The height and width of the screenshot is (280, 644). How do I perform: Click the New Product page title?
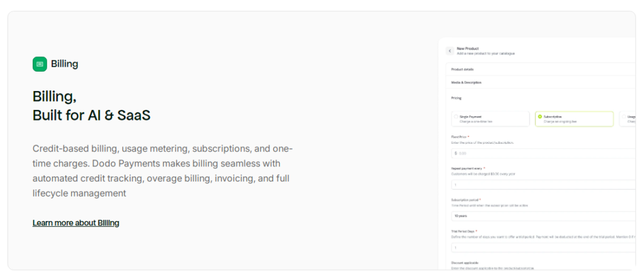click(467, 48)
